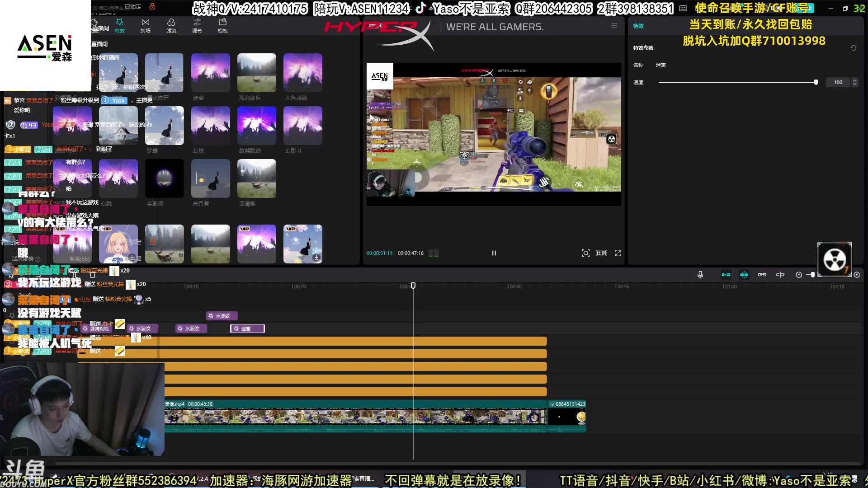Zoom out the timeline
Screen dimensions: 868x488
799,275
